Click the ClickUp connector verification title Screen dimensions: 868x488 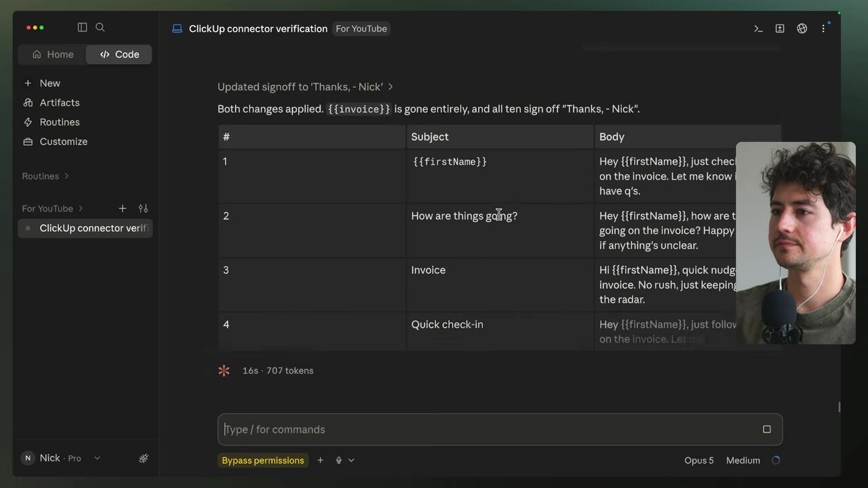point(258,28)
